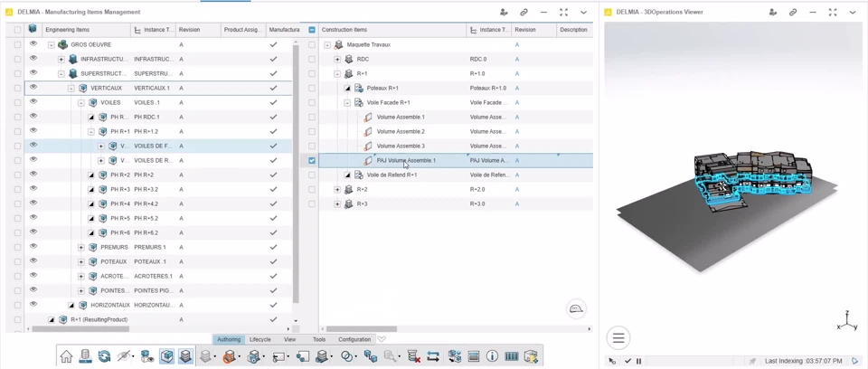Click the Construction Items column header
Screen dimensions: 868x369
[x=392, y=30]
